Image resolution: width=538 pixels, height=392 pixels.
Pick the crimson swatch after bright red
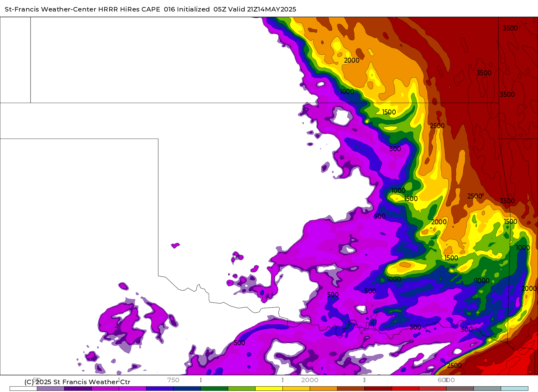tap(433, 389)
